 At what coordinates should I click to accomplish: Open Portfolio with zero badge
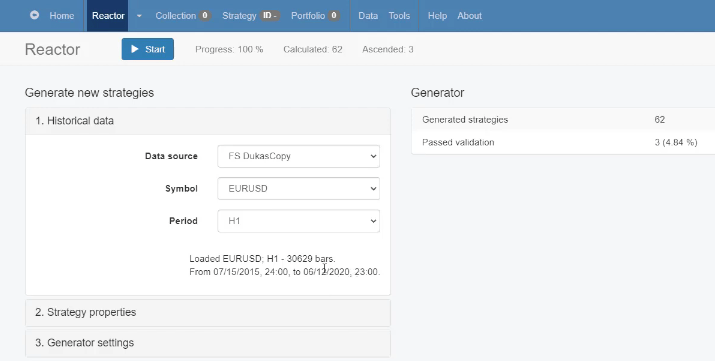point(315,15)
